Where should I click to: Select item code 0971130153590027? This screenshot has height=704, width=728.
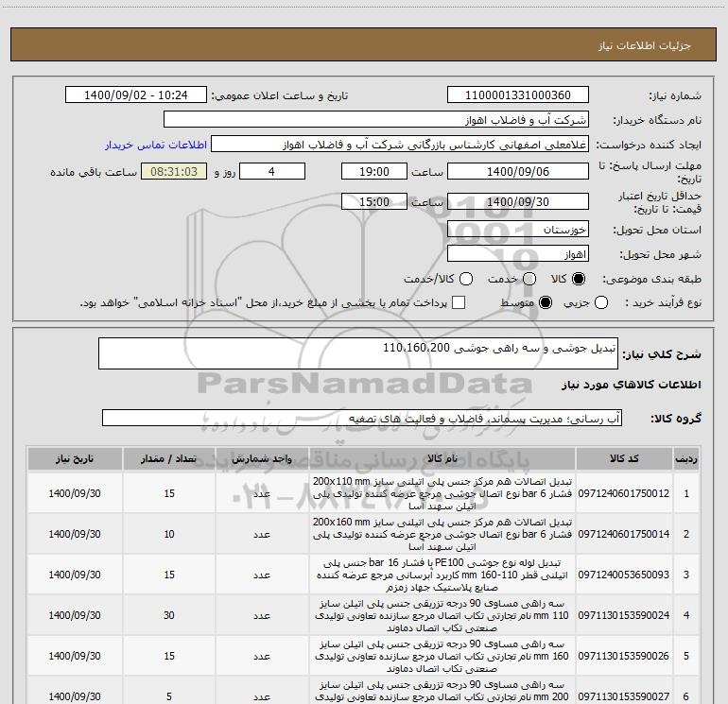click(624, 696)
